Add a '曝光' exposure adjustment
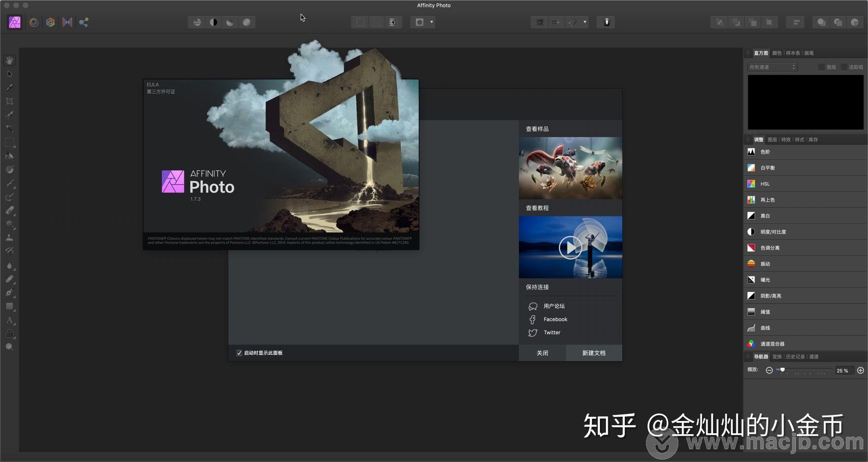 click(x=805, y=280)
